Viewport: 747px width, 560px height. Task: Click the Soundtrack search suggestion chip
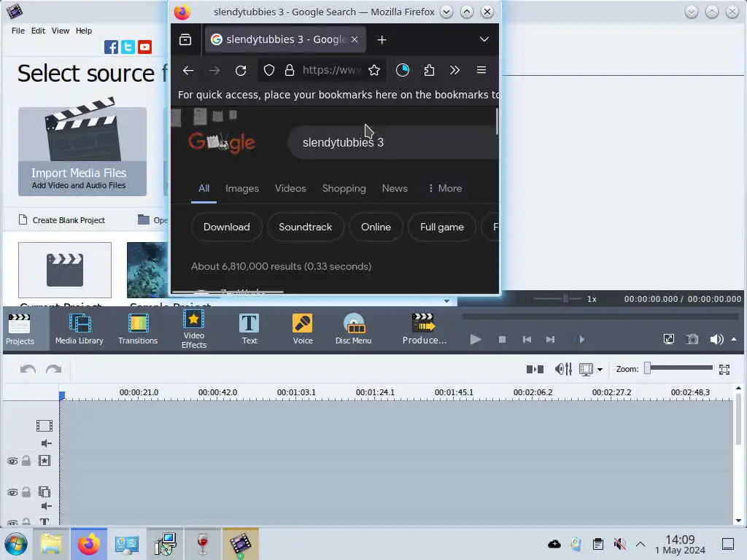pos(306,227)
